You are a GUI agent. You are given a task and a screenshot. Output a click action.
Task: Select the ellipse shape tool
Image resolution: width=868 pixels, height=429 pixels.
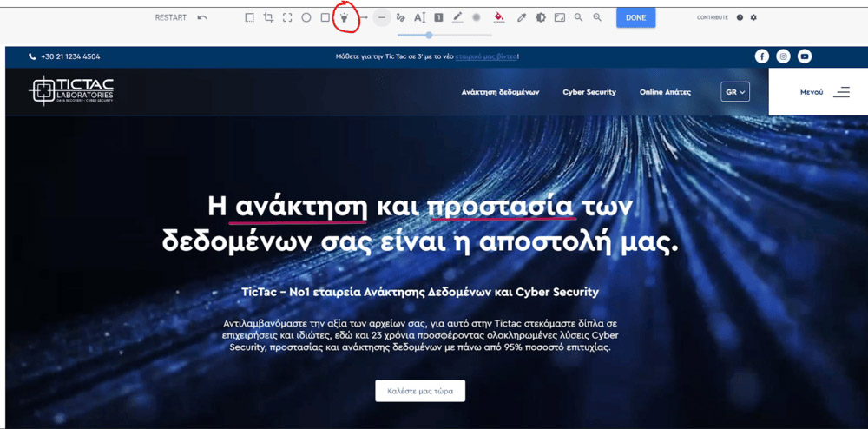(x=306, y=17)
